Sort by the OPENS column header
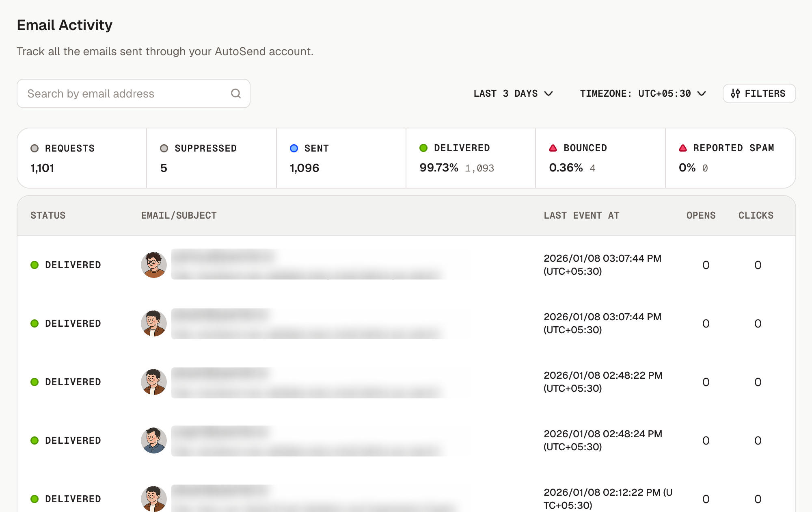 [x=701, y=215]
